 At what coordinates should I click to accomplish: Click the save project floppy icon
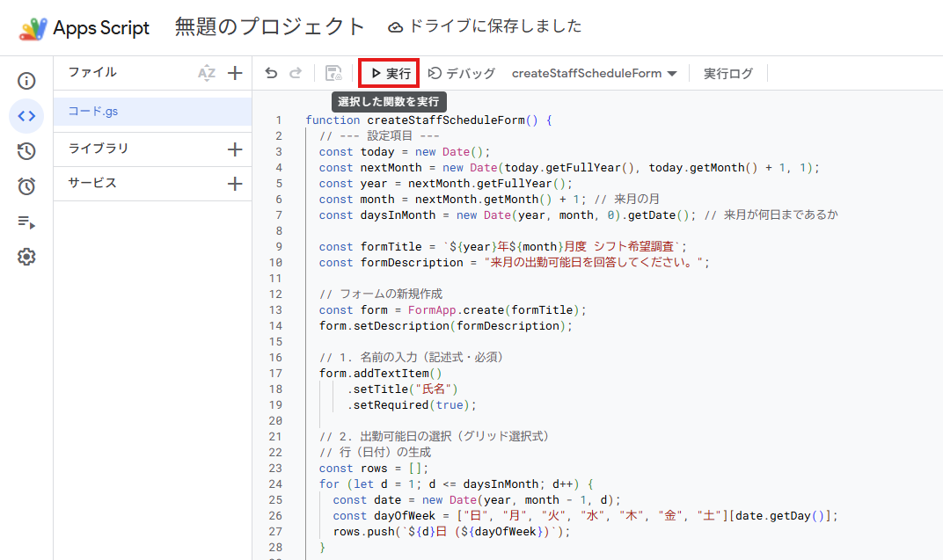333,74
